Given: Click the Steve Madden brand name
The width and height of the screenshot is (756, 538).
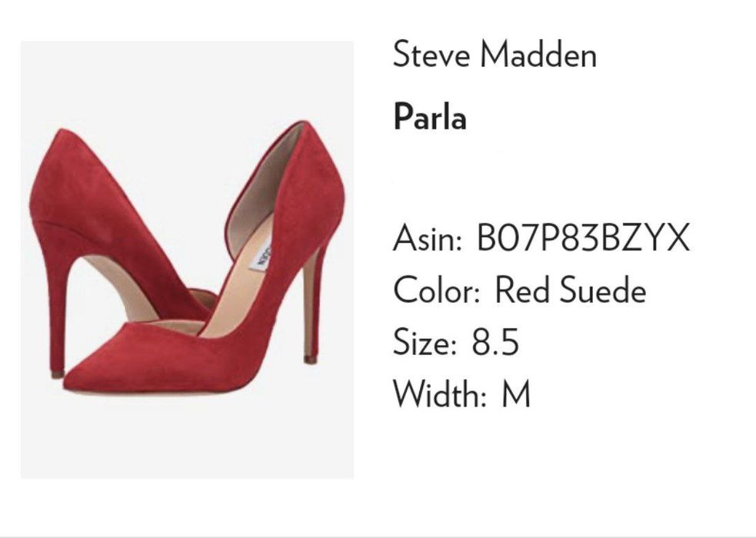Looking at the screenshot, I should pyautogui.click(x=495, y=55).
